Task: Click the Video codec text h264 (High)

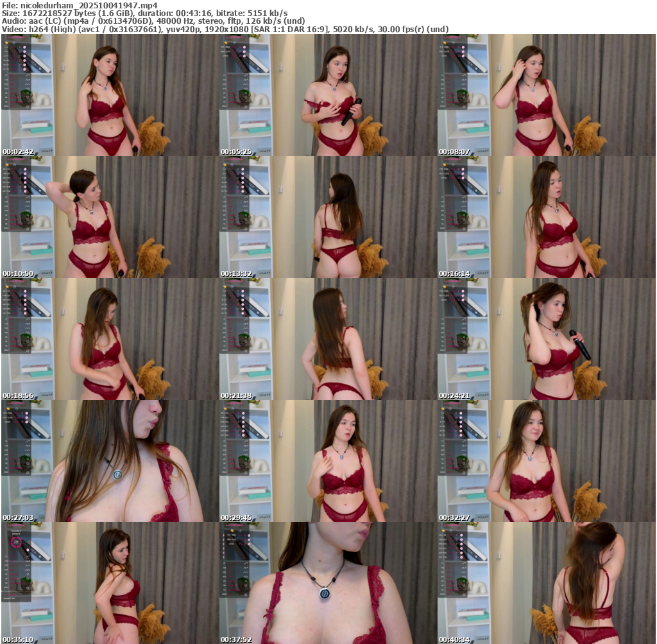Action: [53, 30]
